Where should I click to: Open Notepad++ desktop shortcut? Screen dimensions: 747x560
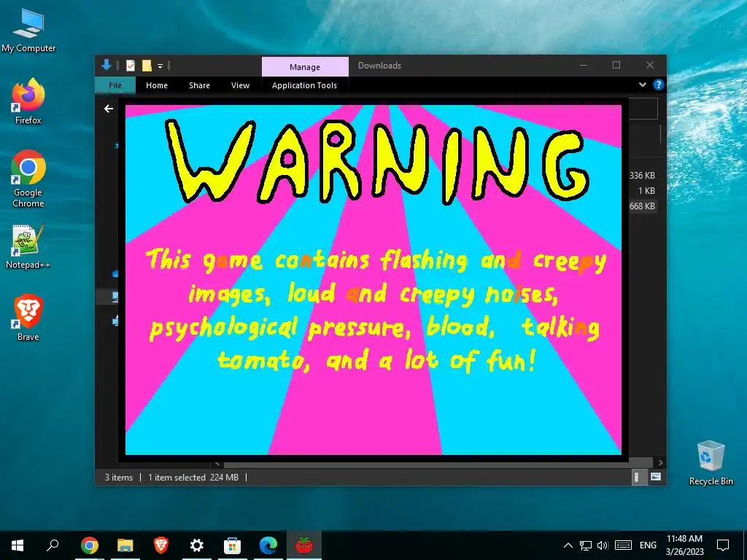pyautogui.click(x=28, y=246)
